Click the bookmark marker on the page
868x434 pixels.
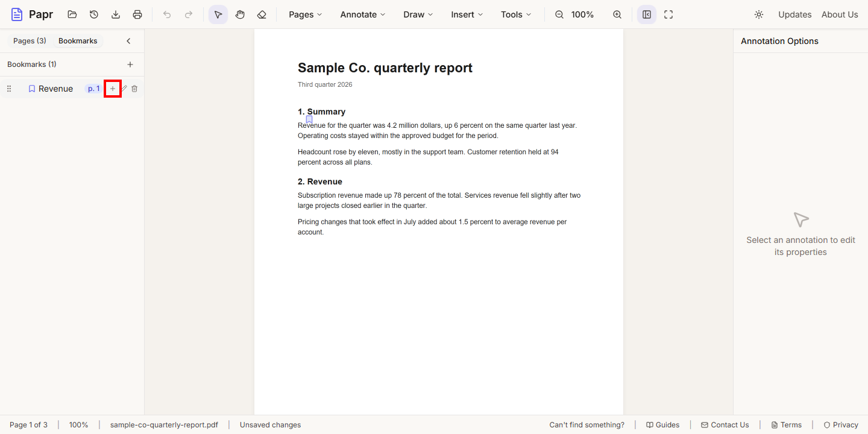click(309, 119)
